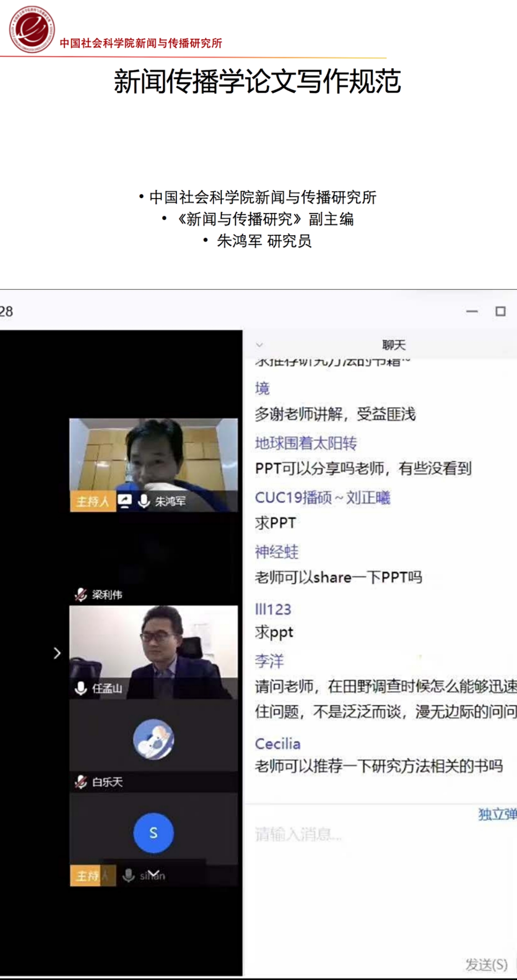Maximize the meeting window using the square icon
The image size is (517, 980).
pyautogui.click(x=500, y=311)
